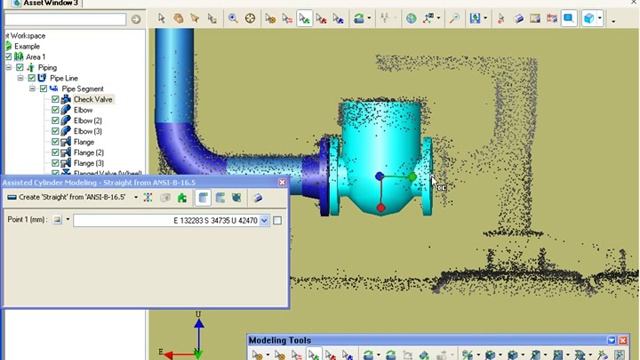The image size is (640, 360).
Task: Toggle the Flange (2) checkbox
Action: coord(55,152)
